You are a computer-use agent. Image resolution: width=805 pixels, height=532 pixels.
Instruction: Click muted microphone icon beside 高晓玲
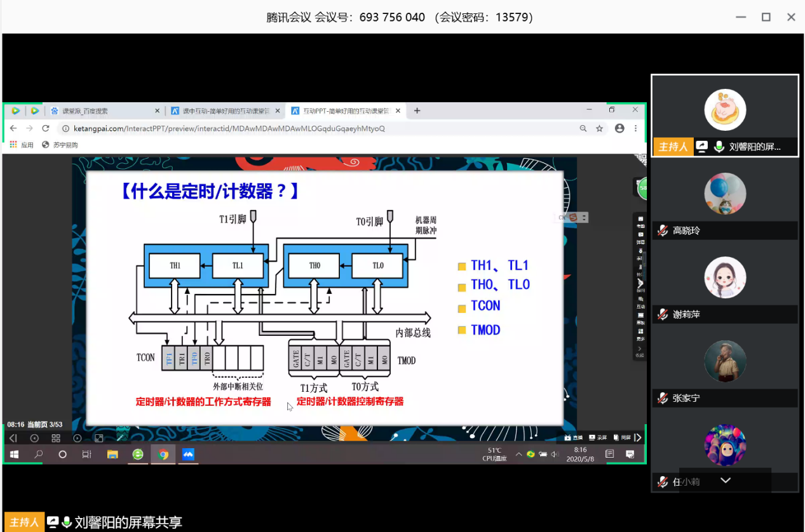663,230
